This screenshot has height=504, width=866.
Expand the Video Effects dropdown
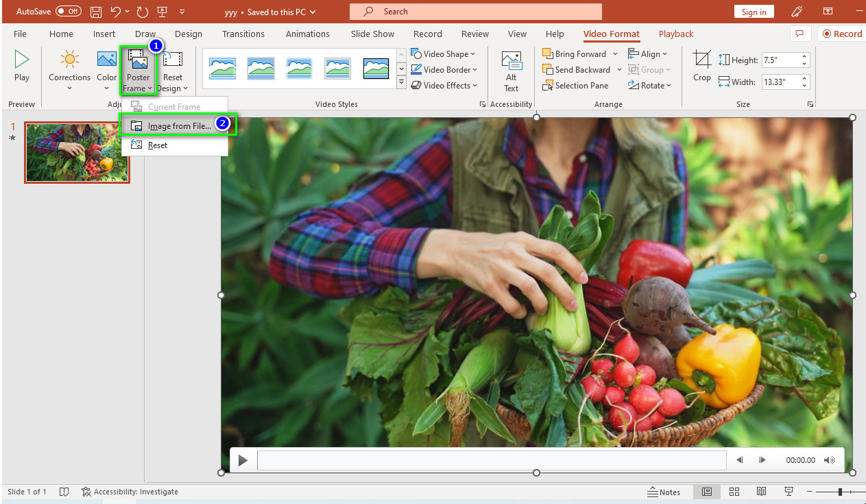tap(444, 86)
